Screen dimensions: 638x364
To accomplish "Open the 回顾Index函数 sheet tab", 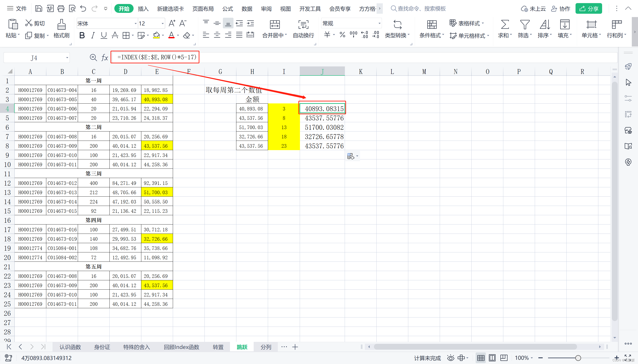I will coord(181,347).
